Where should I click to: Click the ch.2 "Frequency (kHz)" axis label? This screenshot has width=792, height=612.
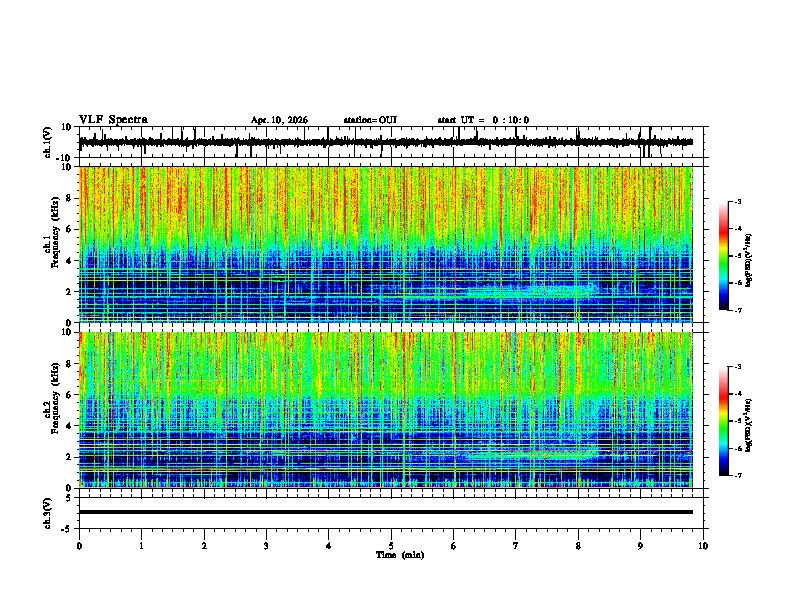pyautogui.click(x=55, y=398)
